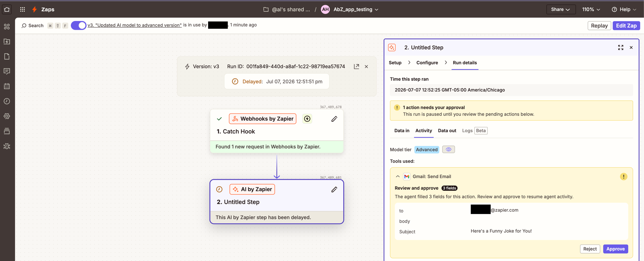Select the Activity tab

point(424,131)
